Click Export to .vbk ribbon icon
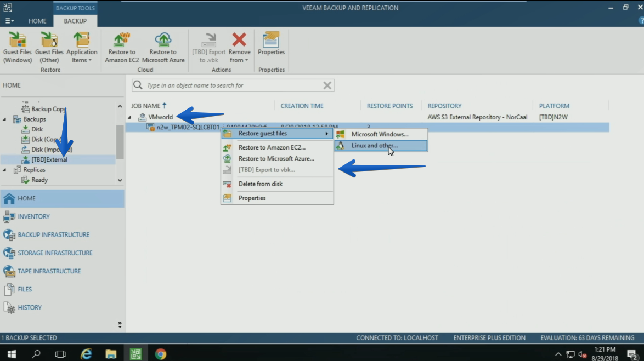 point(209,47)
